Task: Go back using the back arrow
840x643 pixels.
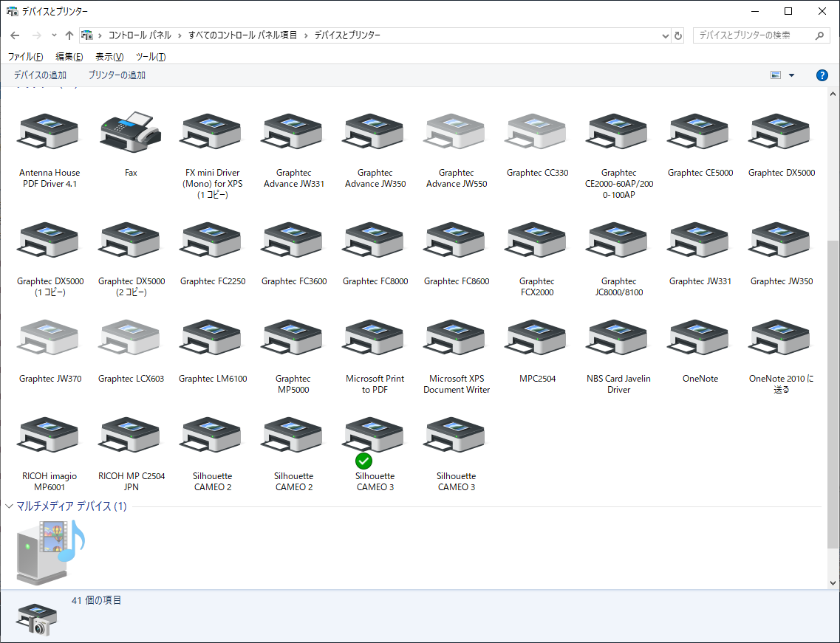Action: [x=15, y=35]
